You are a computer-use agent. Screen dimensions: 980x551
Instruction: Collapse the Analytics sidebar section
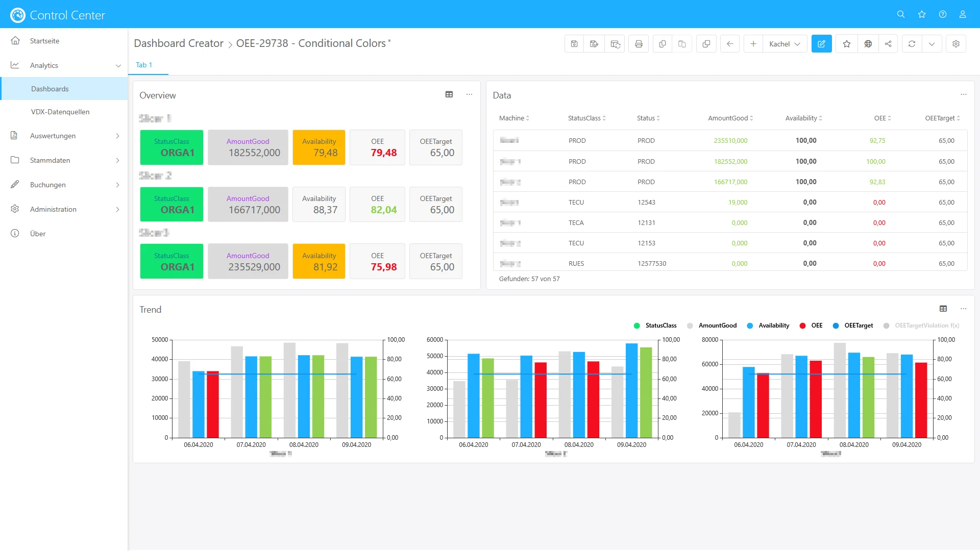[x=118, y=65]
